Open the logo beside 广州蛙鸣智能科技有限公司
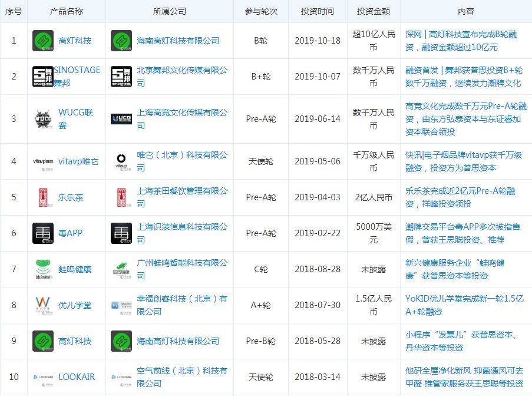The image size is (532, 400). point(122,270)
